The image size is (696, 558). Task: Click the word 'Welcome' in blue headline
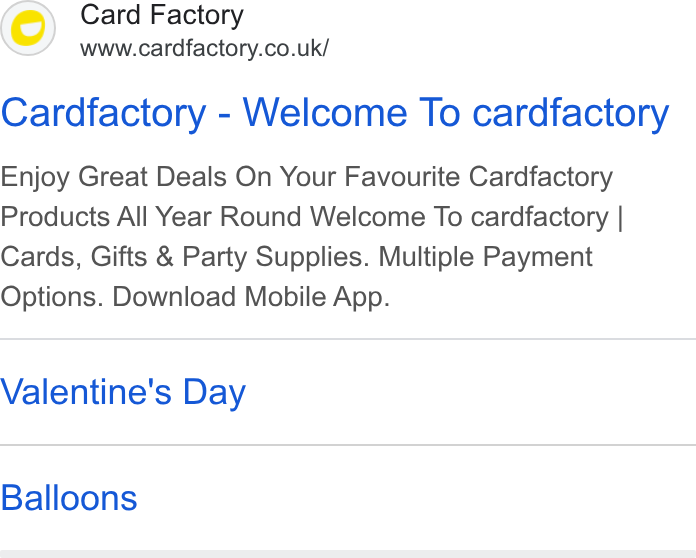point(325,113)
